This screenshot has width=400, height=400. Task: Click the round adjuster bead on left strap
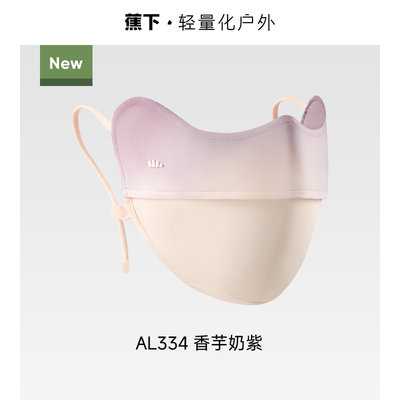coord(120,212)
